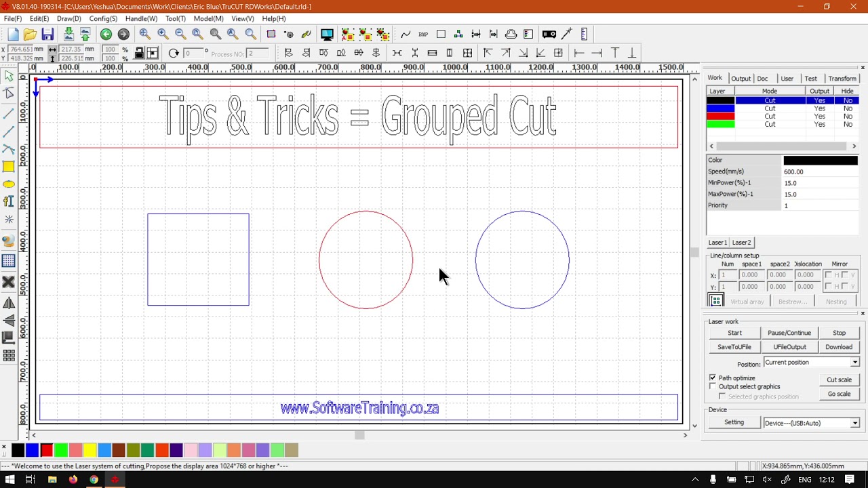
Task: Click the Start button in Laser work
Action: pyautogui.click(x=734, y=333)
